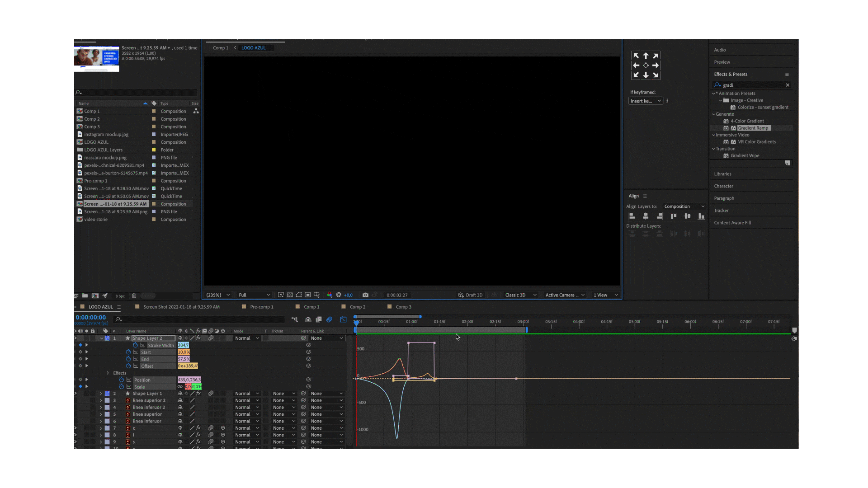Image resolution: width=868 pixels, height=488 pixels.
Task: Toggle visibility eye of Shape Layer 2
Action: (75, 338)
